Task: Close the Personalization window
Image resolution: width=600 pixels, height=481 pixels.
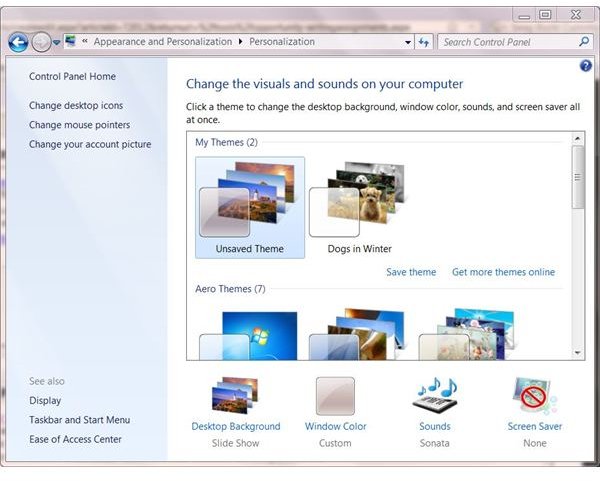Action: coord(576,15)
